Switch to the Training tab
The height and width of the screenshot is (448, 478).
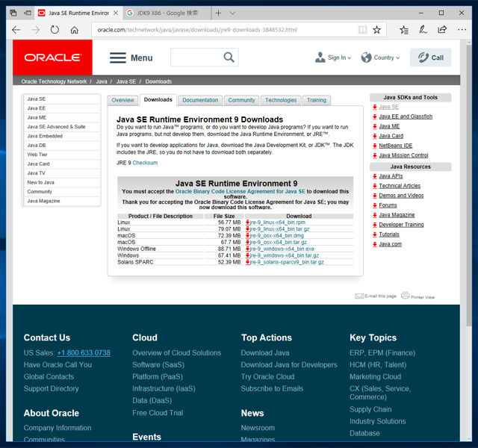tap(317, 100)
